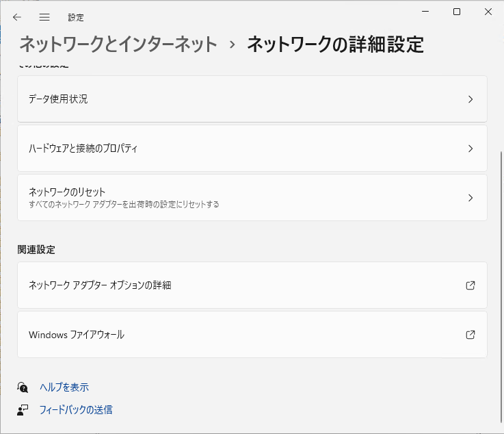Screen dimensions: 504x434
Task: Click the back arrow icon
Action: [x=17, y=17]
